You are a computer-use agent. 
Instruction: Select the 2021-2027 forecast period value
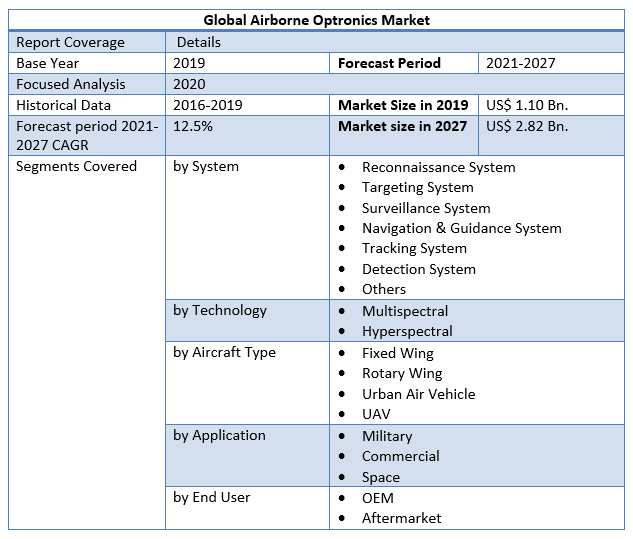(x=520, y=63)
